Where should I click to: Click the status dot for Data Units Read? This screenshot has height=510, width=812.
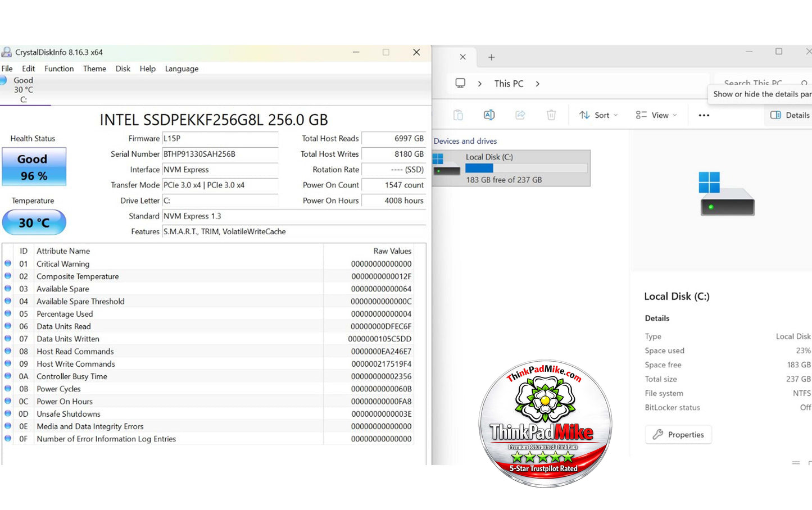click(8, 326)
